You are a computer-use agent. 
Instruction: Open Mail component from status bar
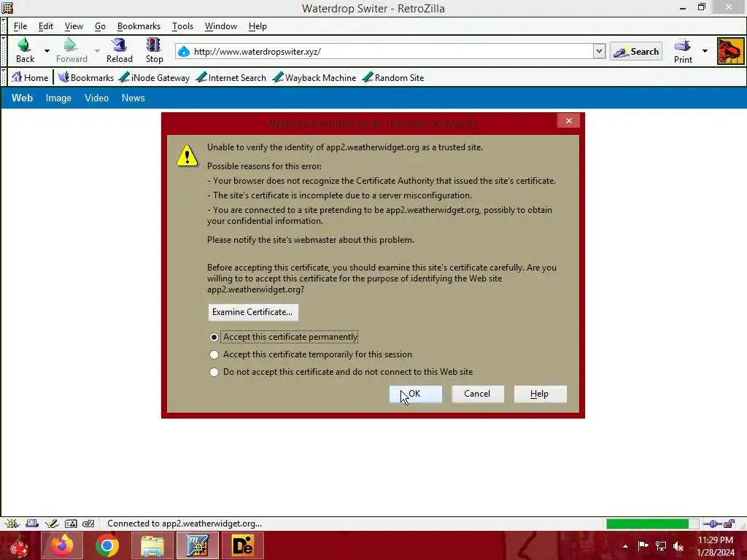32,524
